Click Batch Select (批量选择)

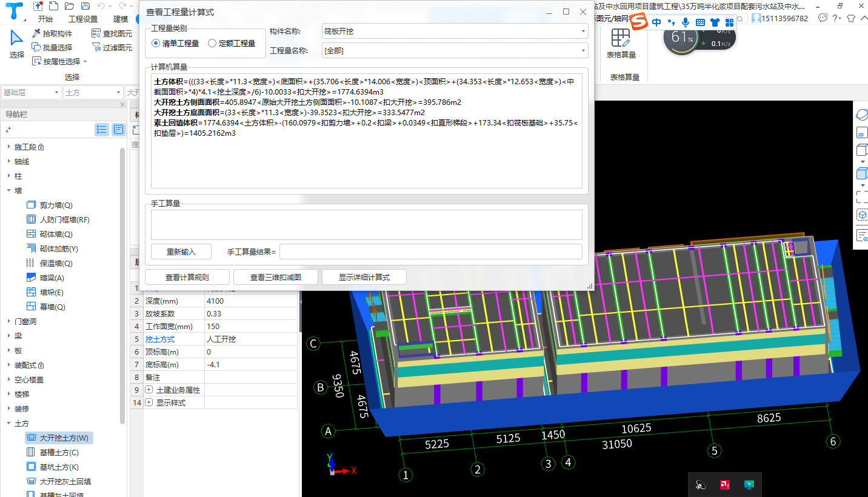pos(52,47)
